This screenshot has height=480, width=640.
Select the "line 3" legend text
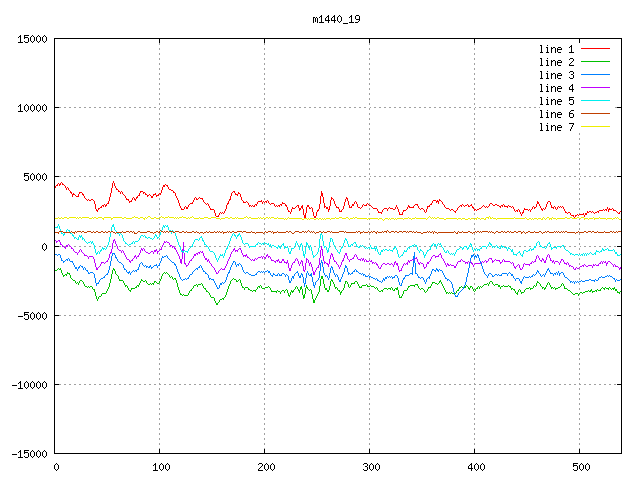point(557,75)
